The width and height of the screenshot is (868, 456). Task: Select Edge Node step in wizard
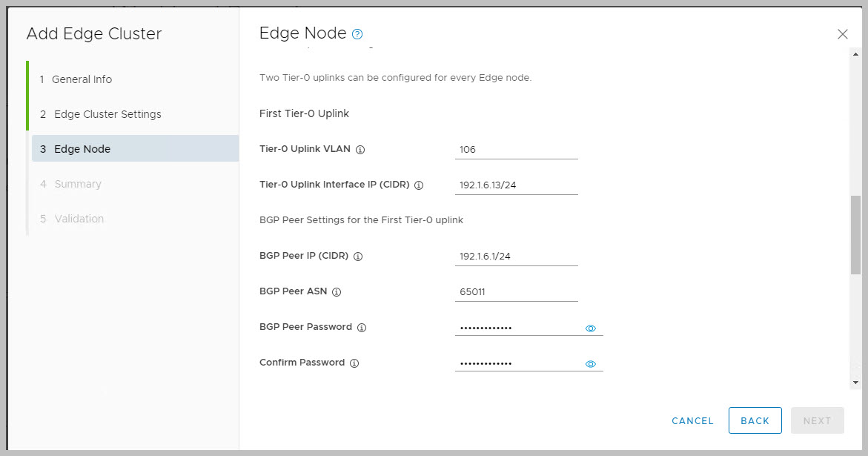82,149
